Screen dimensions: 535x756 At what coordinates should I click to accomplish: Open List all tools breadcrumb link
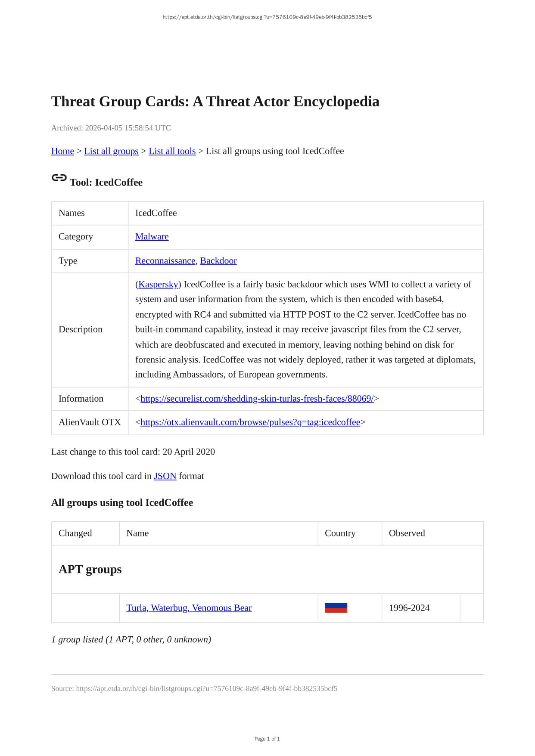[172, 151]
